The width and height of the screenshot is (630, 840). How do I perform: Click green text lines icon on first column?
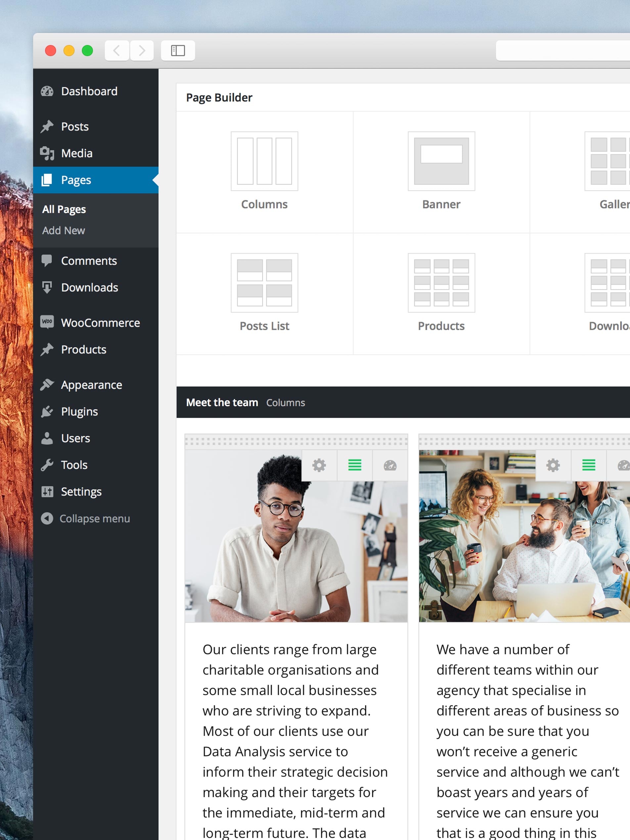click(x=355, y=465)
